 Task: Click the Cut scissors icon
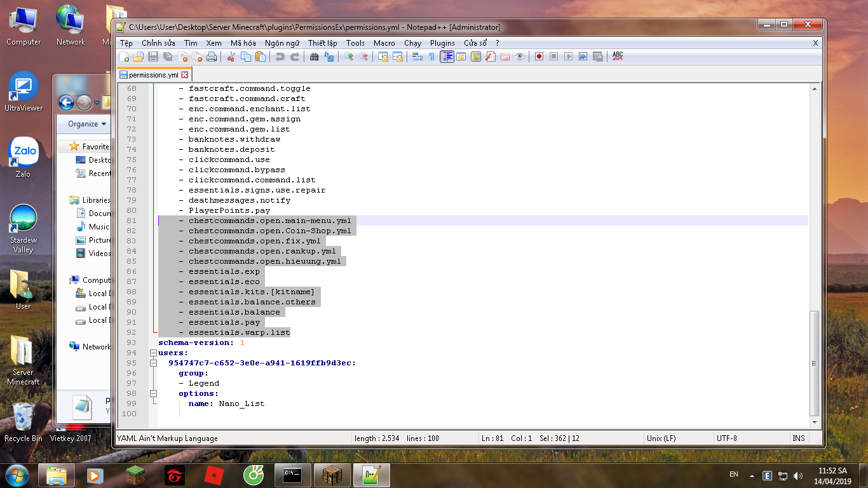[x=231, y=57]
